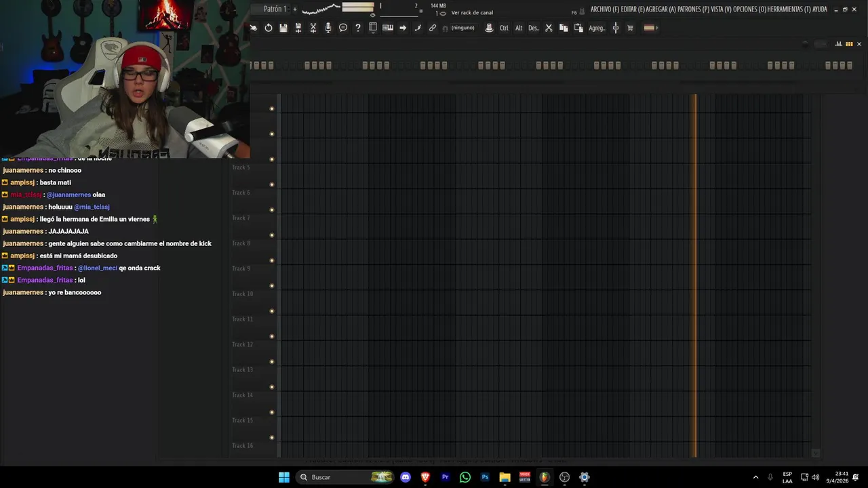Toggle mute dot for Track 5

tap(272, 184)
